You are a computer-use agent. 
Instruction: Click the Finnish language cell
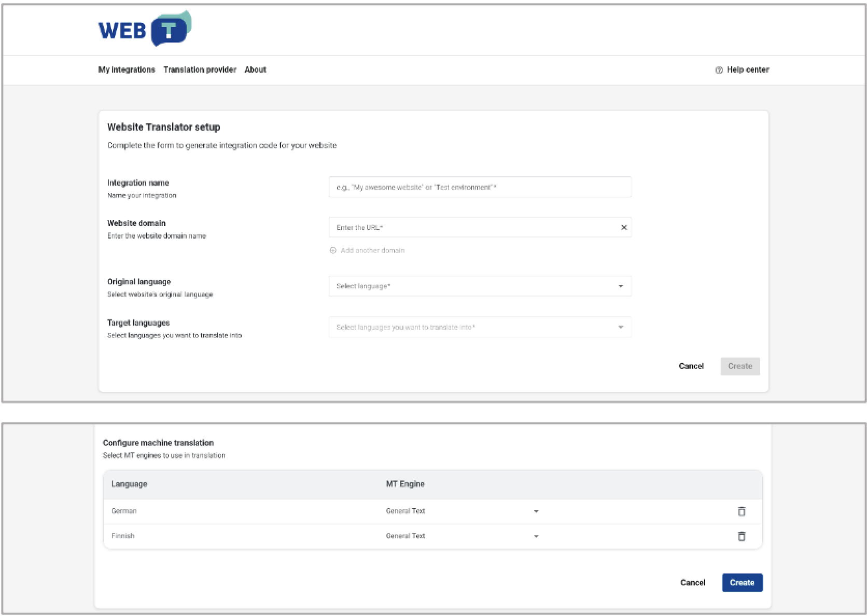coord(123,536)
